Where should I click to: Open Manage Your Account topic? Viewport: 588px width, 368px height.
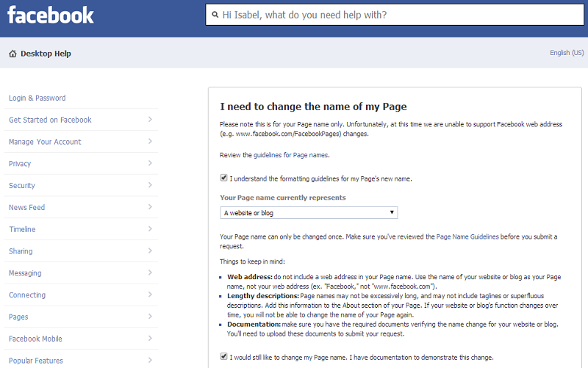[x=45, y=142]
